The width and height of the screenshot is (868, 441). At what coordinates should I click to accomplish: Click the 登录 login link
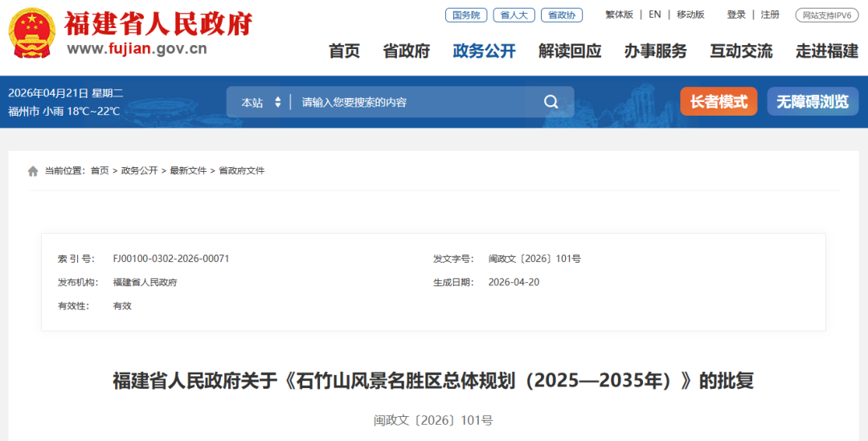[x=736, y=14]
